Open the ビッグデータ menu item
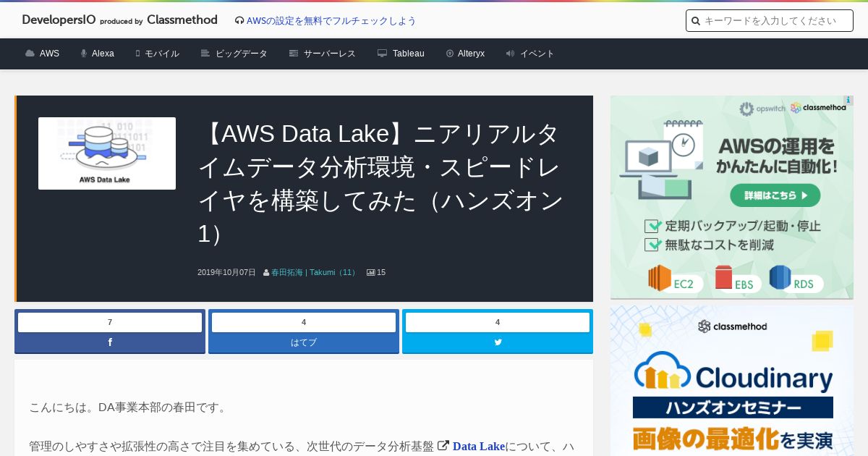The width and height of the screenshot is (868, 456). coord(242,54)
